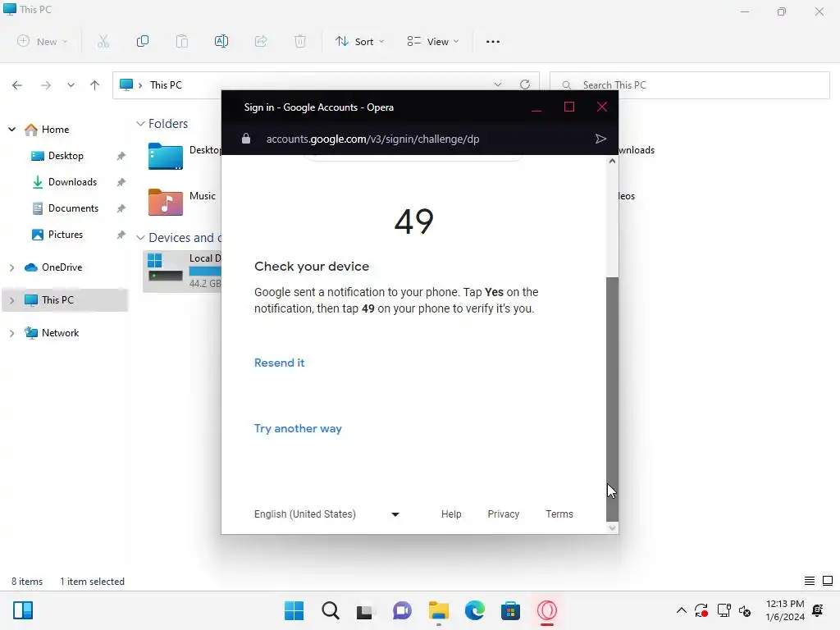The height and width of the screenshot is (630, 840).
Task: Show hidden icons in system tray
Action: click(x=682, y=610)
